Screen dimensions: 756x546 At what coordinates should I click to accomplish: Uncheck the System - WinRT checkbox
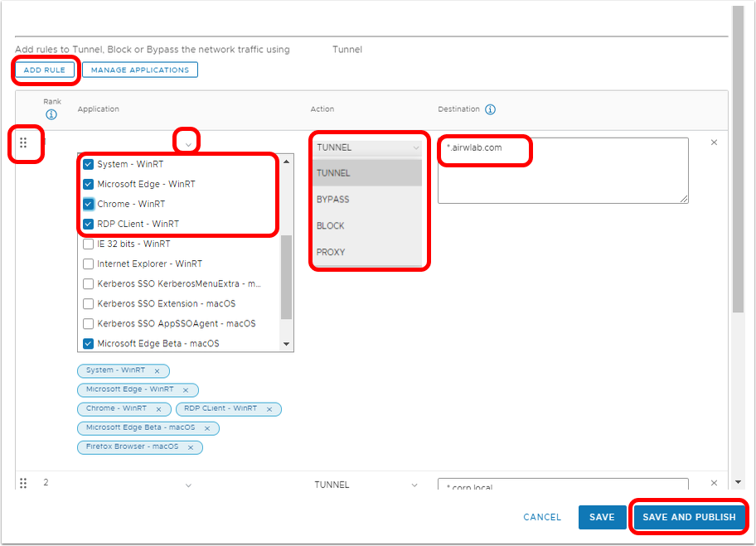point(89,164)
